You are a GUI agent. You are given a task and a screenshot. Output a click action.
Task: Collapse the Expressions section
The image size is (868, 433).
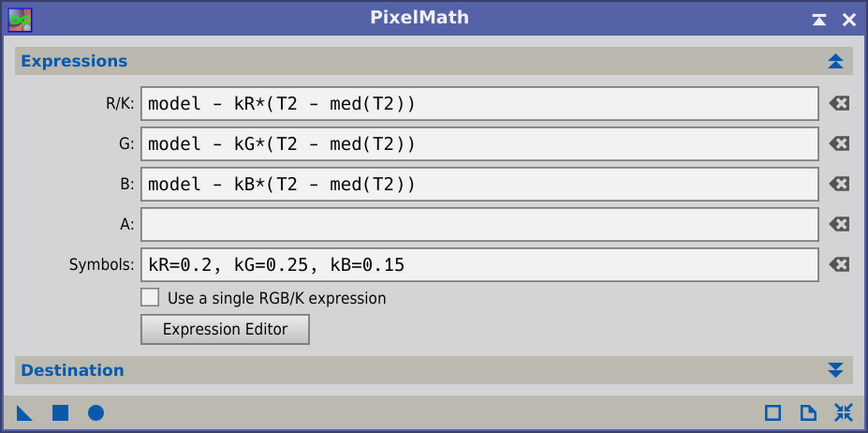click(835, 61)
